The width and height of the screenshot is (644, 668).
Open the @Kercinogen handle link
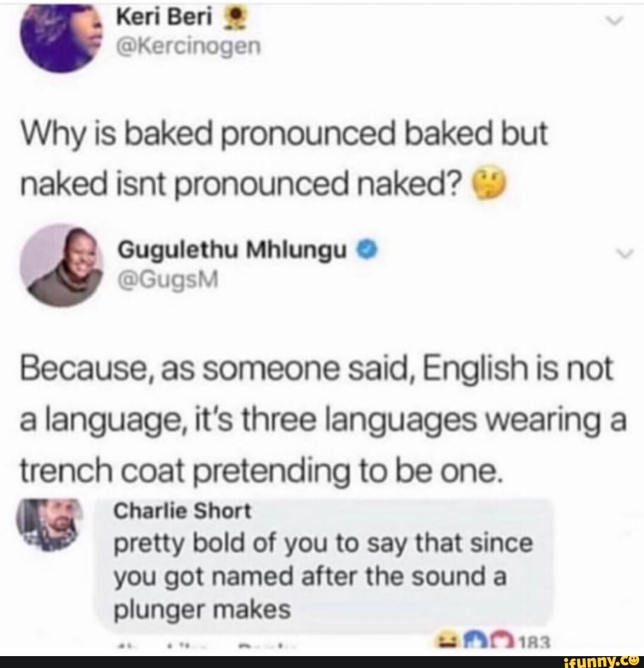tap(188, 46)
